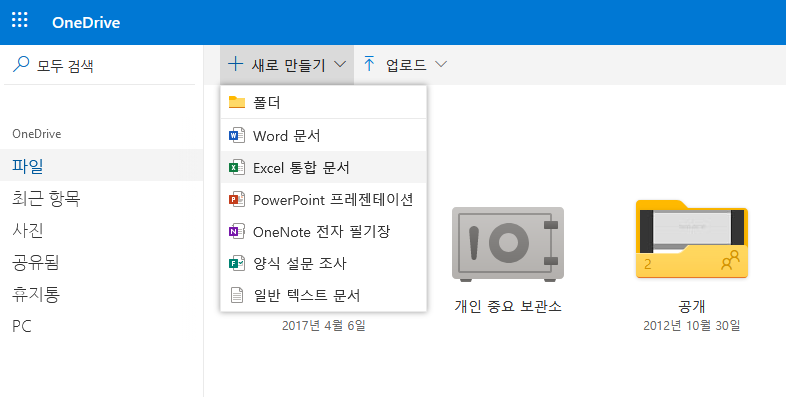Image resolution: width=786 pixels, height=397 pixels.
Task: Click the PowerPoint presentation icon
Action: (x=237, y=200)
